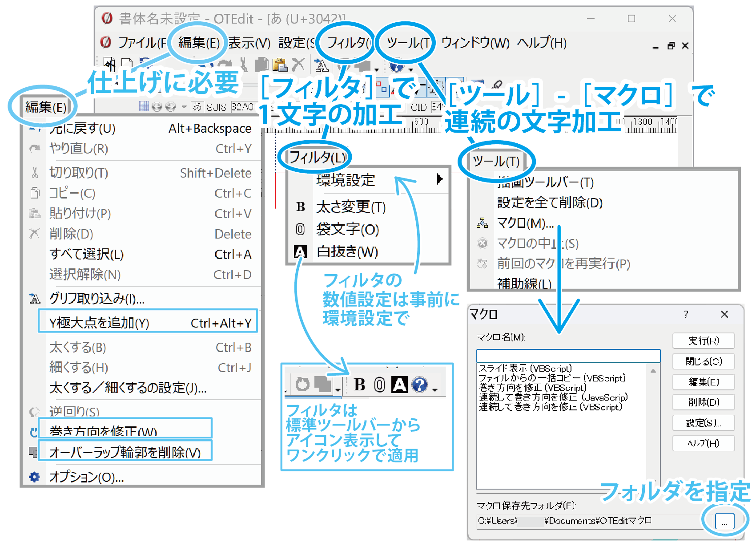
Task: Open the ウィンドウ(W) menu
Action: click(475, 43)
